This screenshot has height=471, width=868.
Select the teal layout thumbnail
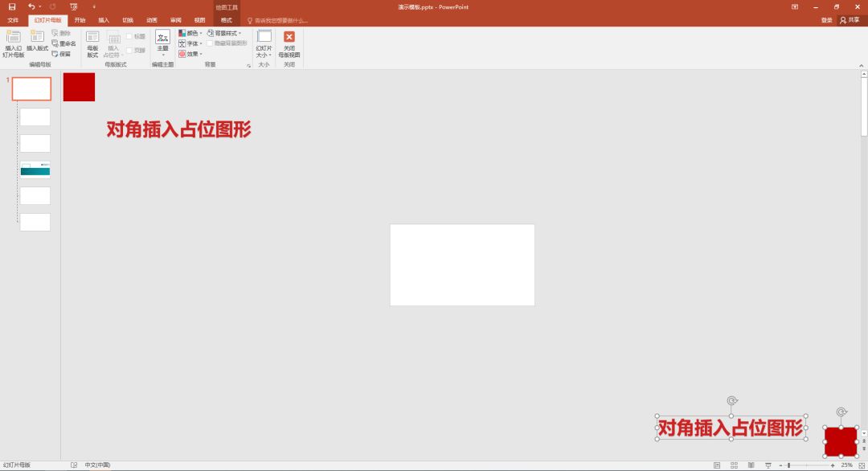35,169
